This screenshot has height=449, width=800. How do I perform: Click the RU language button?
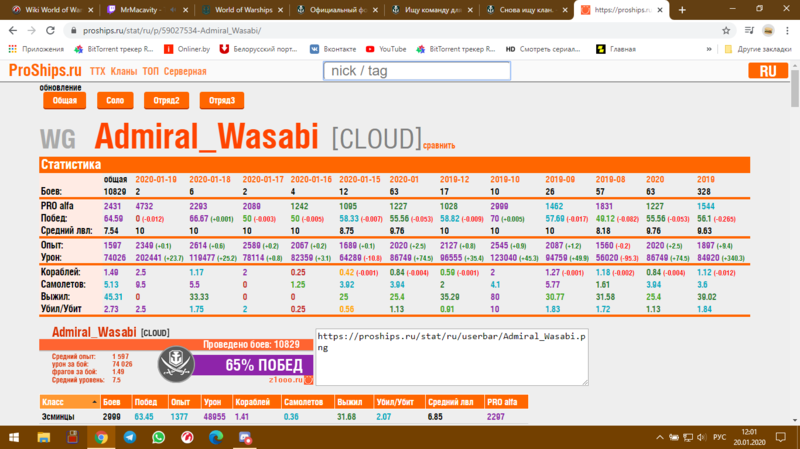[768, 71]
